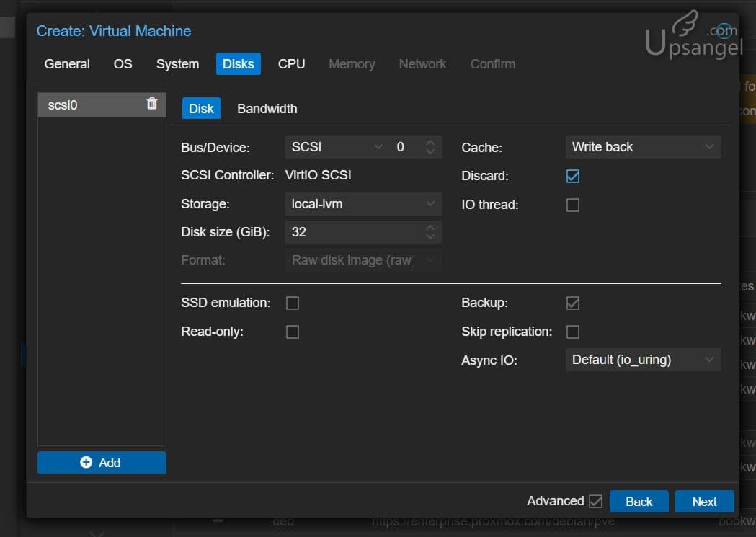
Task: Toggle the Advanced options checkbox
Action: 595,500
